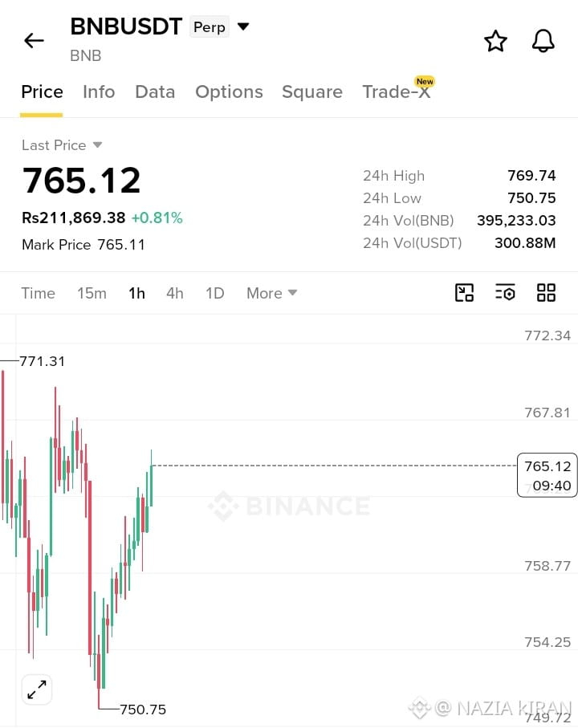This screenshot has height=728, width=578.
Task: Open price alert bell icon
Action: click(543, 41)
